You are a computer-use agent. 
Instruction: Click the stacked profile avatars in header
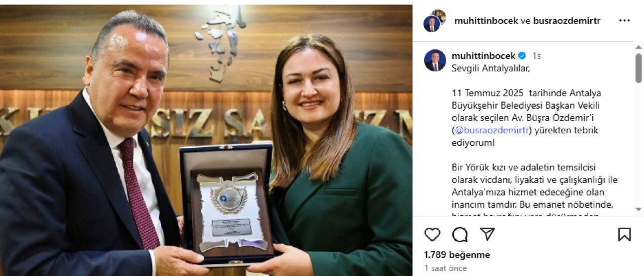click(x=435, y=21)
